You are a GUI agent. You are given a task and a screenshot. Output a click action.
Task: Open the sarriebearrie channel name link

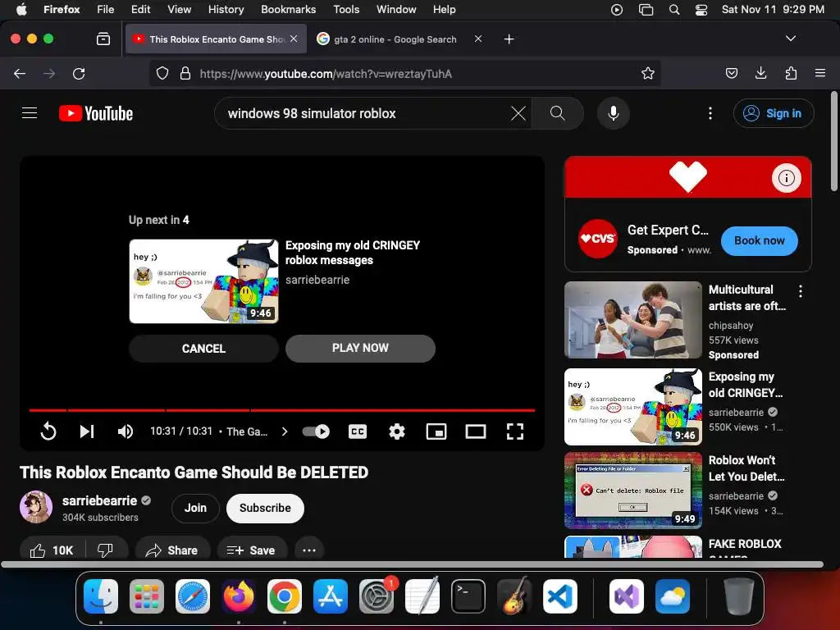[x=99, y=500]
